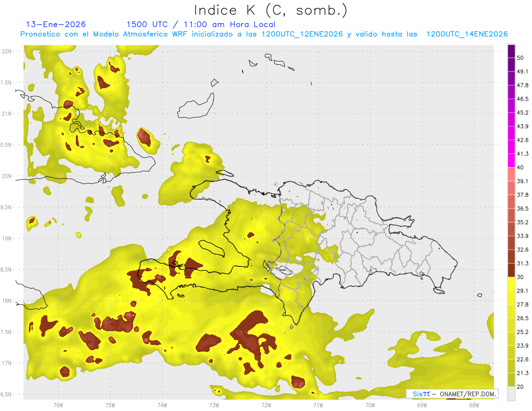Click the colorbar value '45.2'
Screen dimensions: 532x411
[523, 113]
